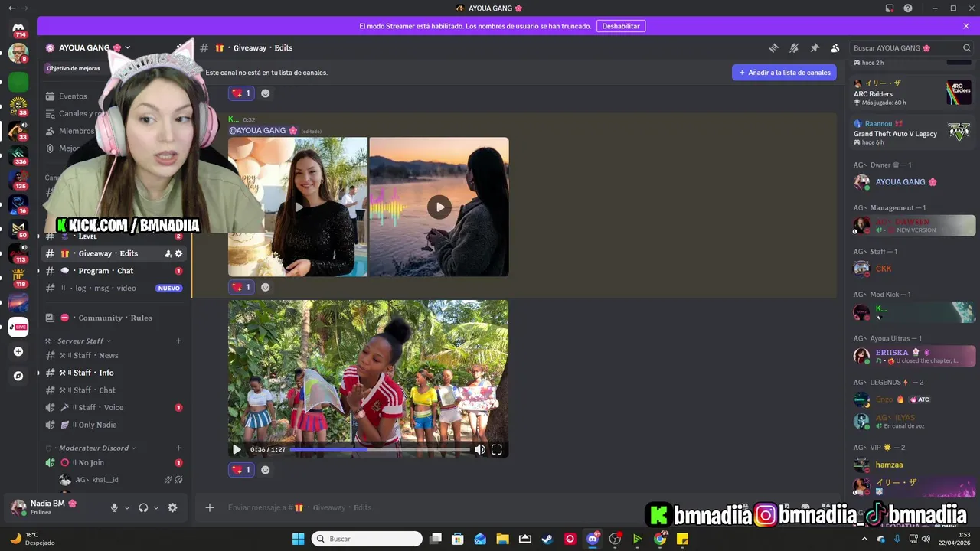Open the threads icon in channel header
Viewport: 980px width, 551px height.
pos(773,47)
